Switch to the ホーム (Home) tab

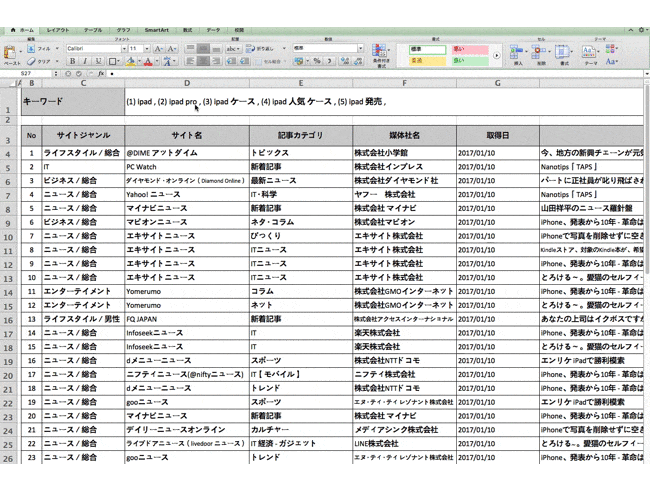23,30
